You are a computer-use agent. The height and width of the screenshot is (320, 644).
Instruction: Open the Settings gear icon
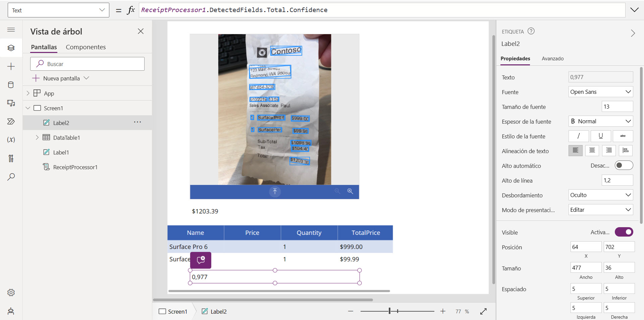(11, 293)
